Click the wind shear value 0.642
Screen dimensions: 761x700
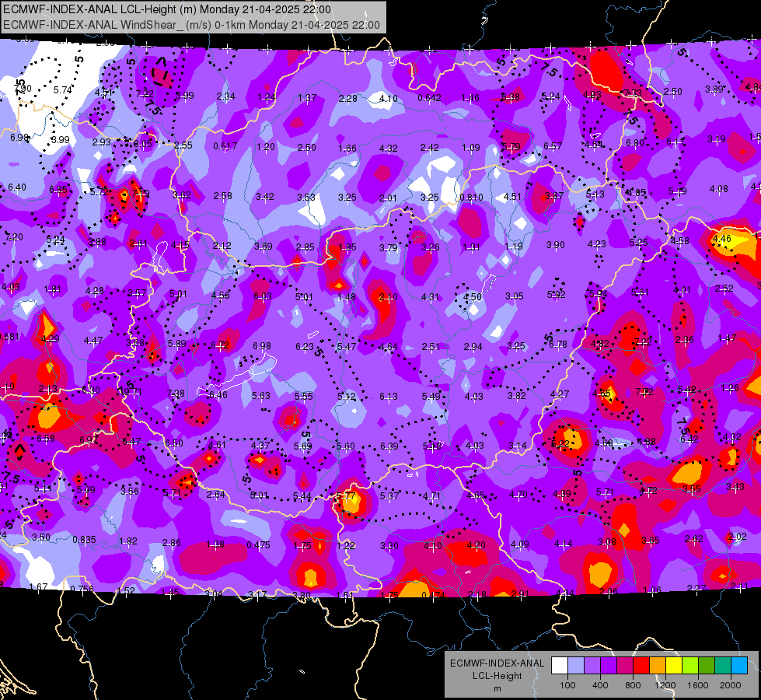tap(430, 98)
